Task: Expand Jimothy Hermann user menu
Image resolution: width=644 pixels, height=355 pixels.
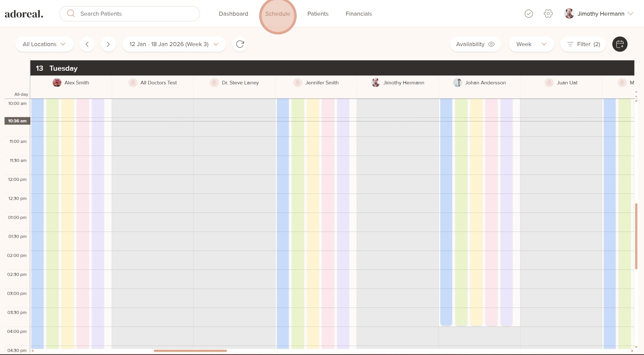Action: [630, 14]
